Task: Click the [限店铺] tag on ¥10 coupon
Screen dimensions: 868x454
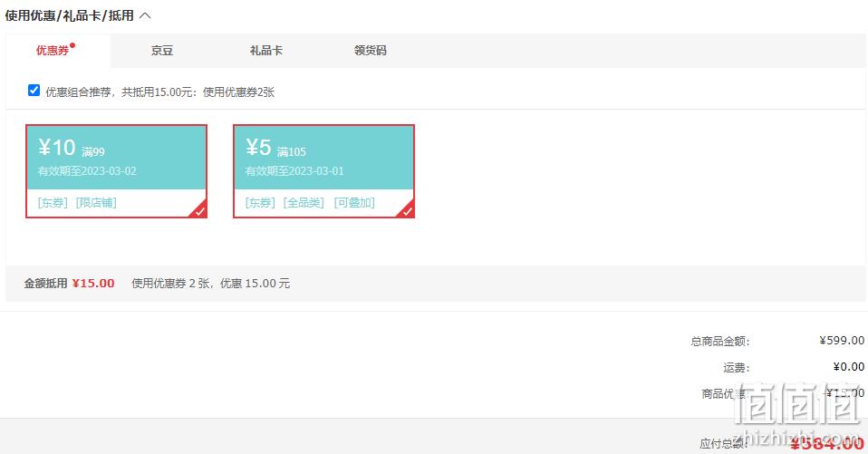Action: [x=96, y=203]
